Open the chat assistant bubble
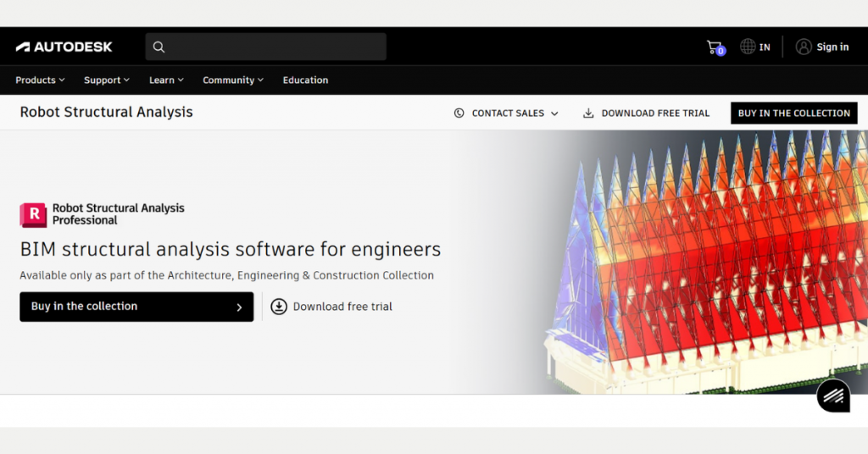This screenshot has height=454, width=868. (x=833, y=396)
